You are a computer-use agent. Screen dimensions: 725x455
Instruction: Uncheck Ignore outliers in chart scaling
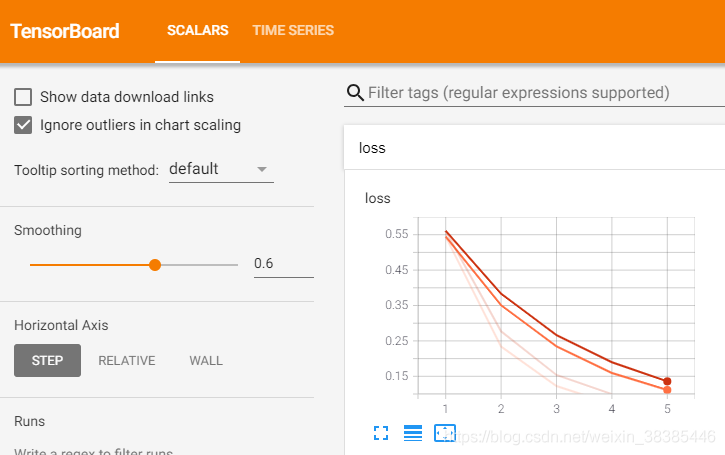[x=23, y=125]
